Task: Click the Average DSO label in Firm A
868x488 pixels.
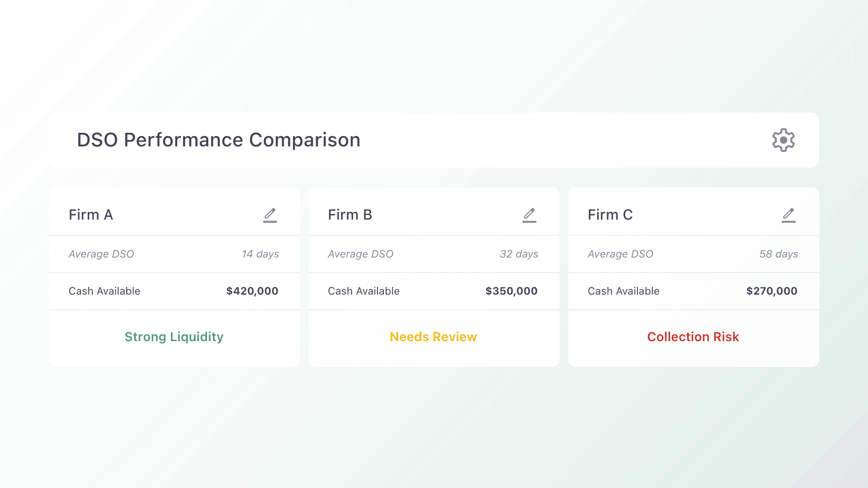Action: 101,254
